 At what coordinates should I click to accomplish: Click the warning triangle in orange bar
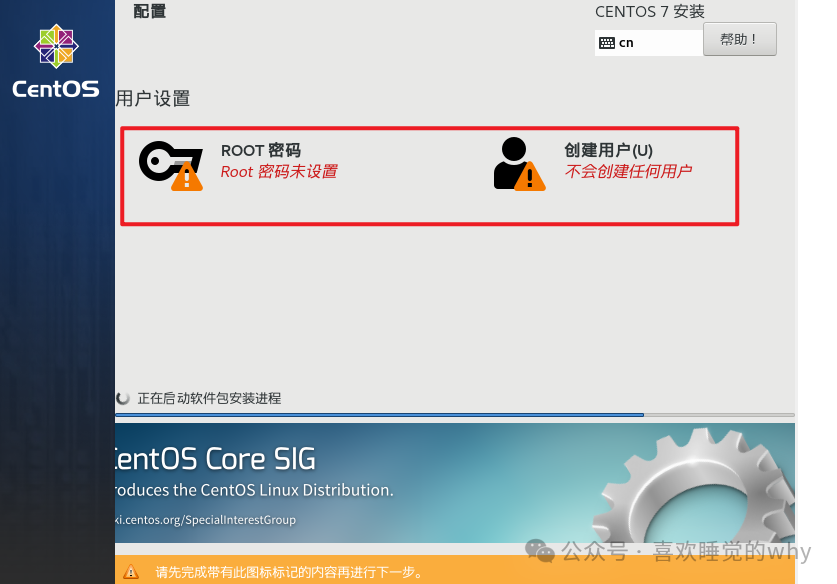point(131,572)
